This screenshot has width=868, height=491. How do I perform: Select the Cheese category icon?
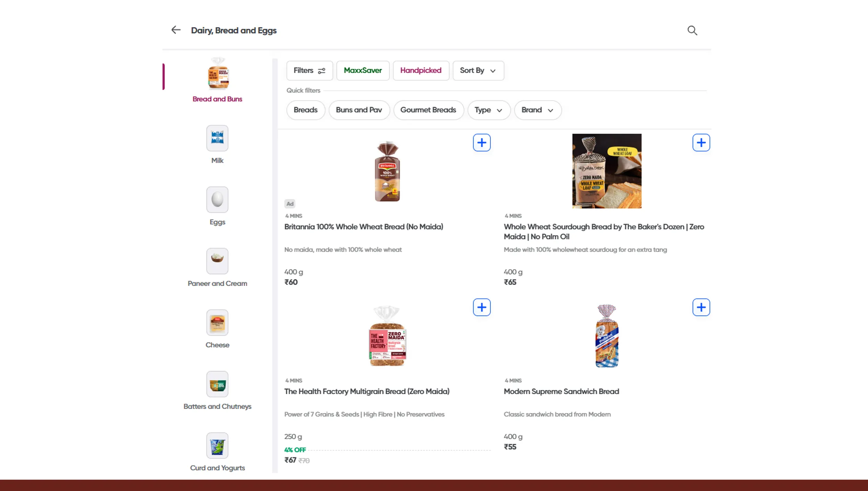tap(217, 323)
